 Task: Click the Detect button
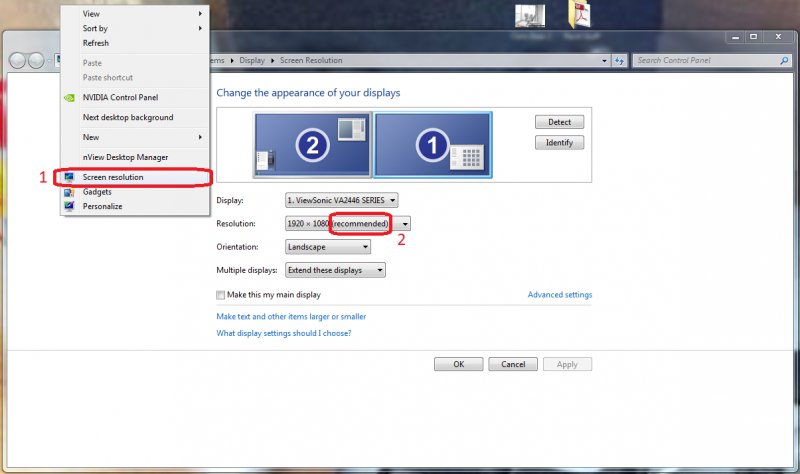(x=559, y=122)
